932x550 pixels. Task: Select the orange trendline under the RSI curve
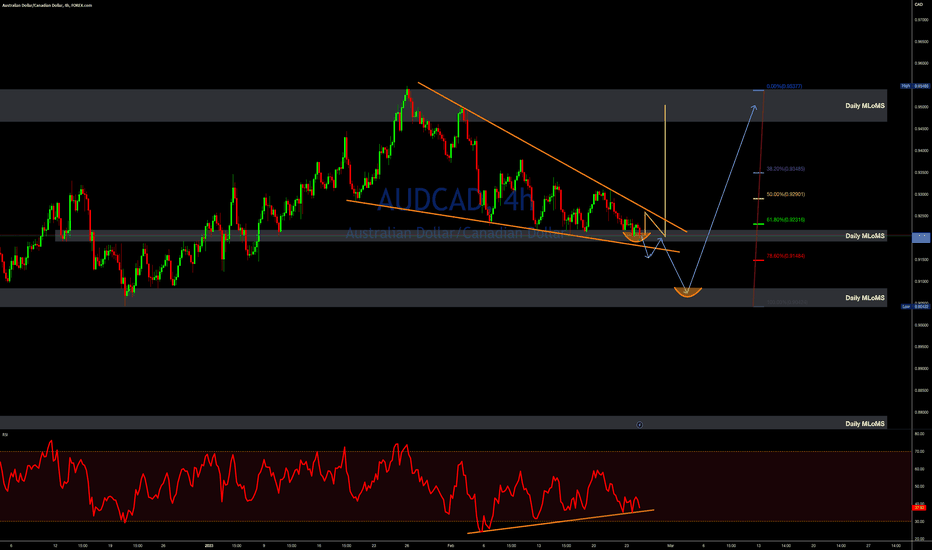(x=561, y=521)
